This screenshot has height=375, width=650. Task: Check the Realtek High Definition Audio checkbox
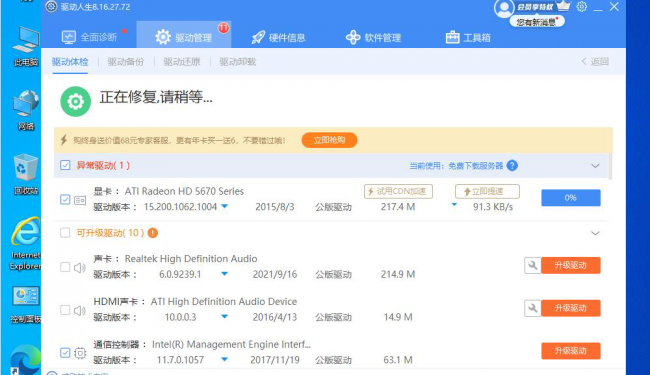click(x=65, y=267)
